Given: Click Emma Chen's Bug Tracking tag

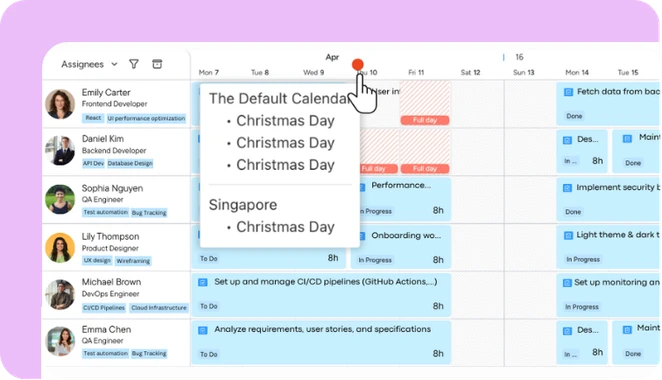Looking at the screenshot, I should (x=149, y=353).
